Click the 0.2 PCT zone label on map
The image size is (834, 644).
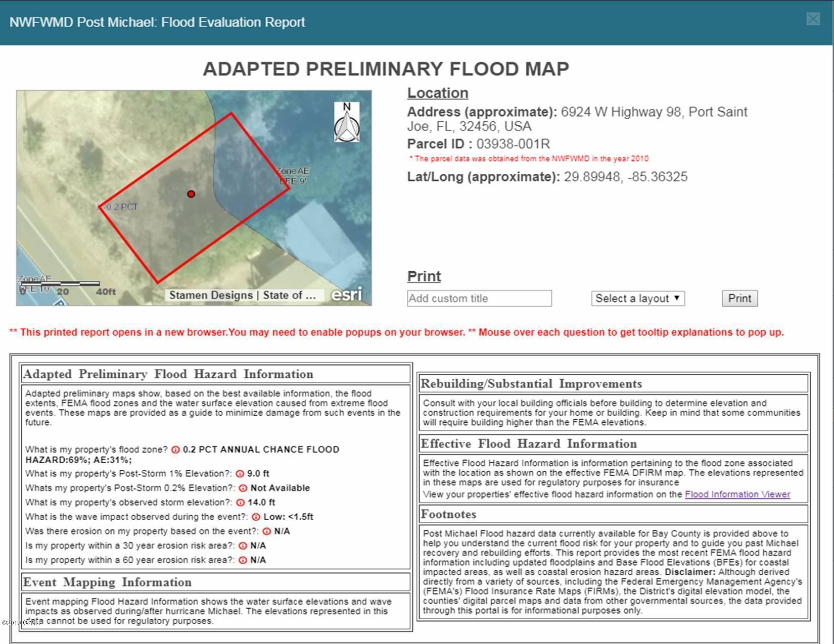pos(118,207)
